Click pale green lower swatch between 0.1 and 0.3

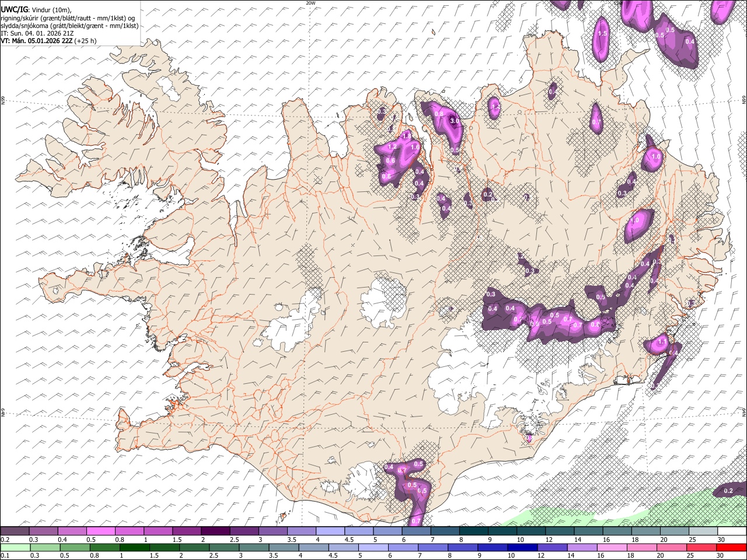pos(15,548)
